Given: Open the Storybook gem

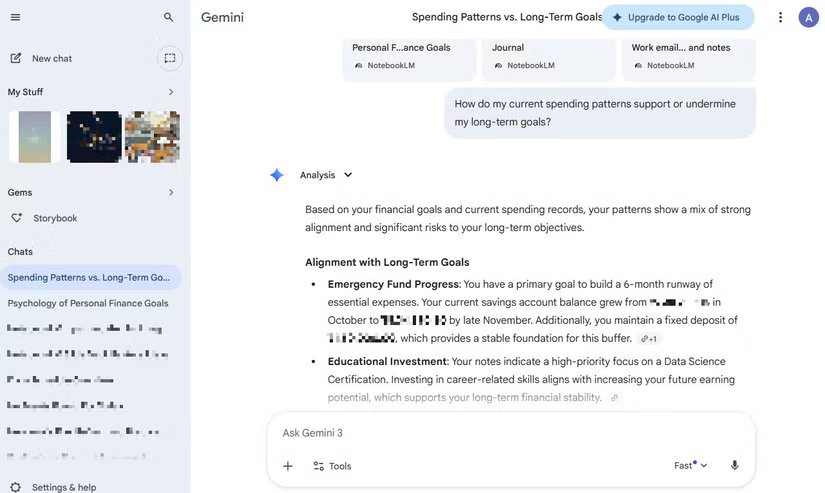Looking at the screenshot, I should point(55,218).
